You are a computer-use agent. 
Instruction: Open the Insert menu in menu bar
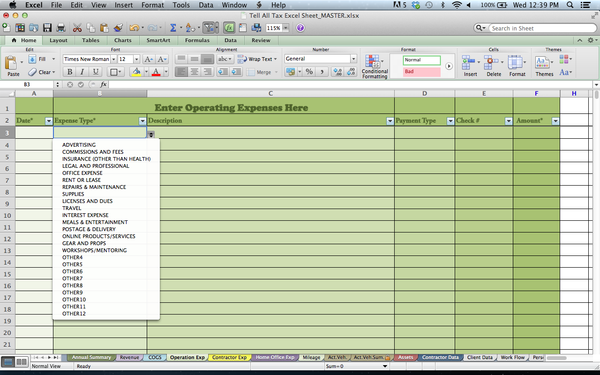(124, 5)
